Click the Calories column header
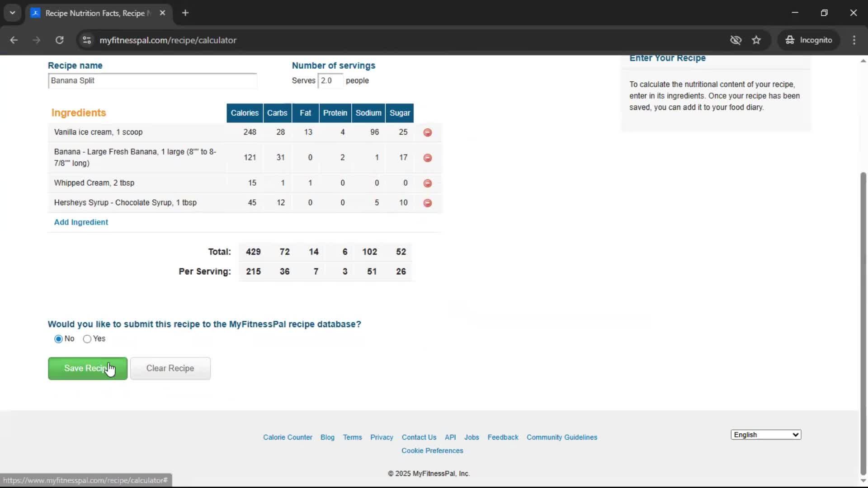The height and width of the screenshot is (488, 868). click(x=245, y=113)
